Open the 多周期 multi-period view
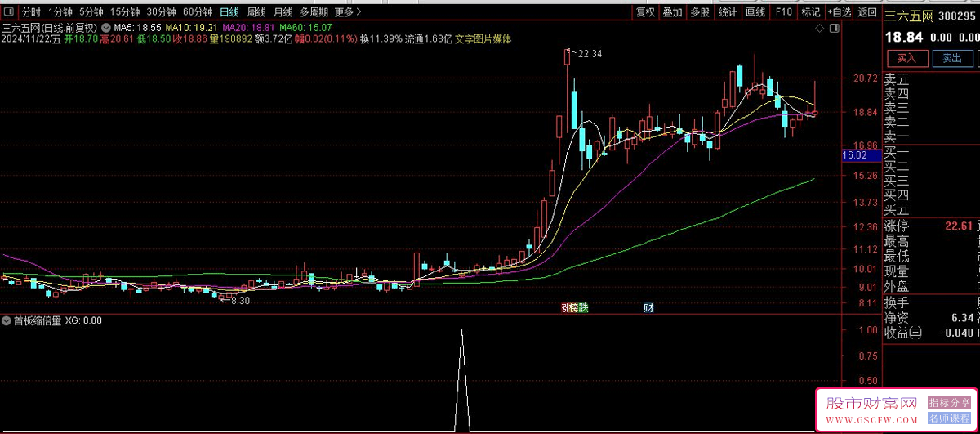 tap(314, 12)
